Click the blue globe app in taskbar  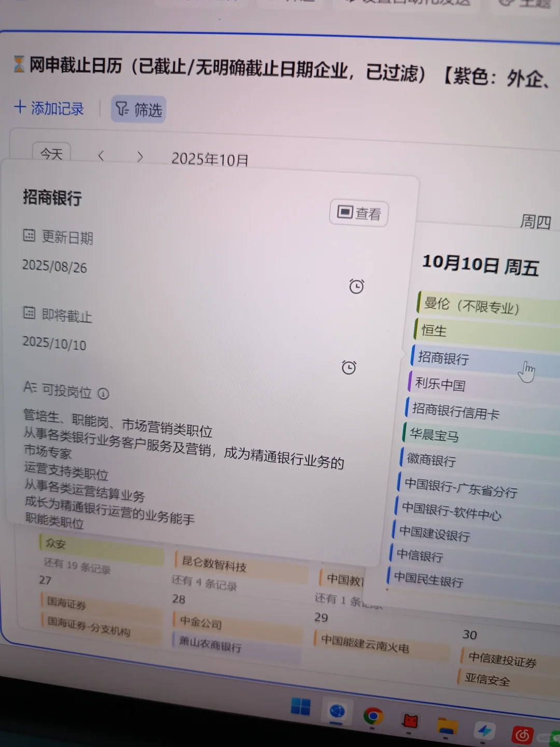[x=337, y=711]
